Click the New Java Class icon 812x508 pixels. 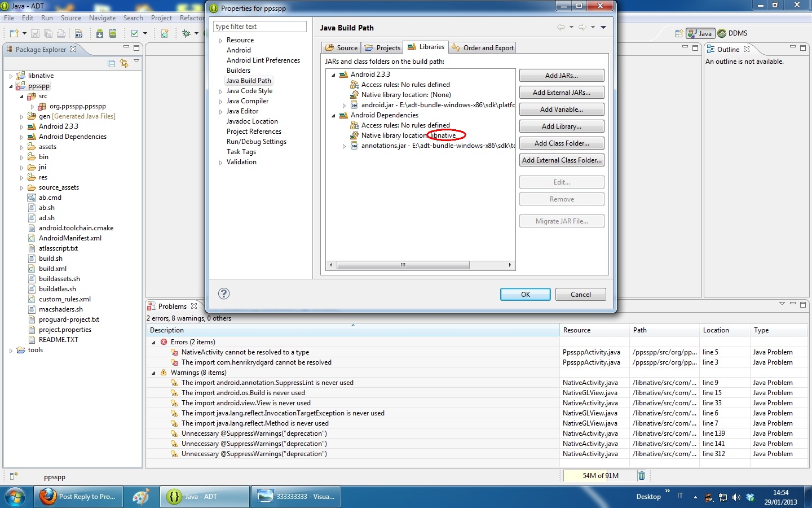165,34
